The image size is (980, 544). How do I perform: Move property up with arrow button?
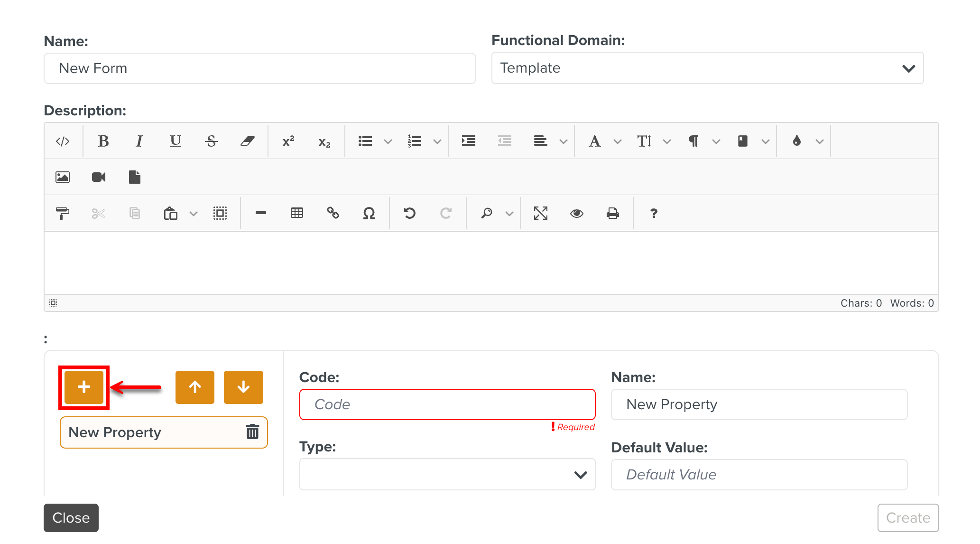point(195,387)
